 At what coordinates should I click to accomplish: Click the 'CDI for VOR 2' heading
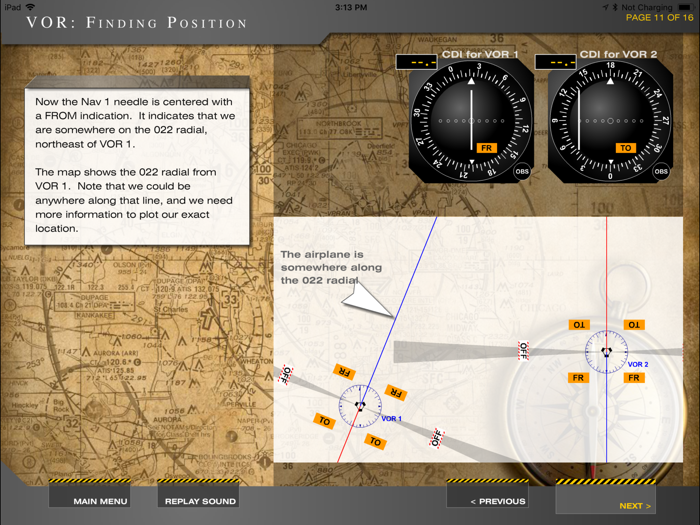[618, 54]
